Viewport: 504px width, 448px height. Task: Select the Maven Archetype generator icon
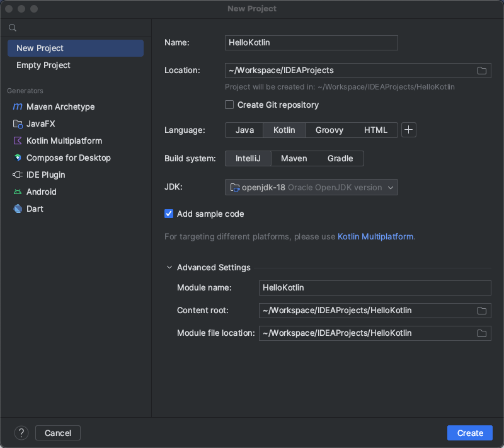point(18,107)
